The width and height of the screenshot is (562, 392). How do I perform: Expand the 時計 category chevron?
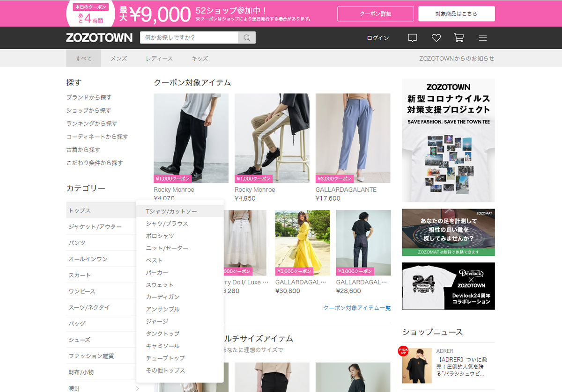(x=137, y=388)
